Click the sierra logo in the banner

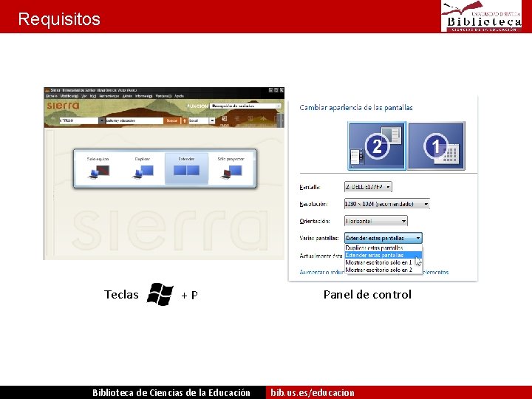64,106
